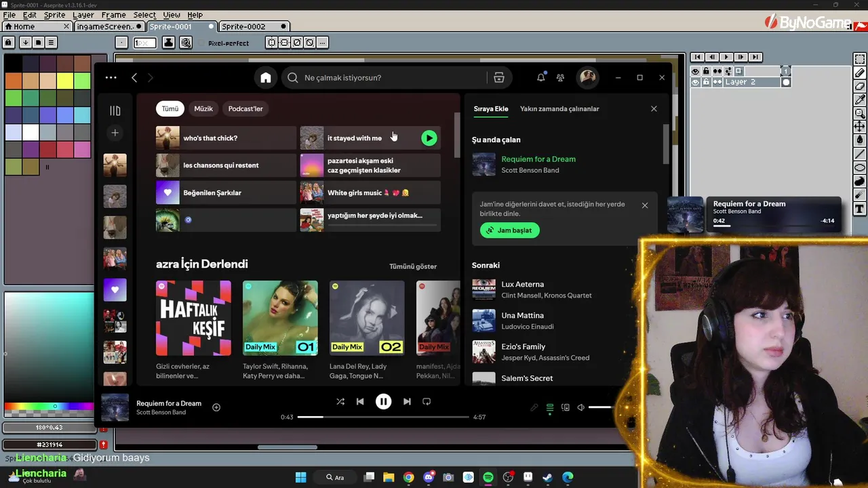
Task: Toggle the lock on Layer 2
Action: click(706, 82)
